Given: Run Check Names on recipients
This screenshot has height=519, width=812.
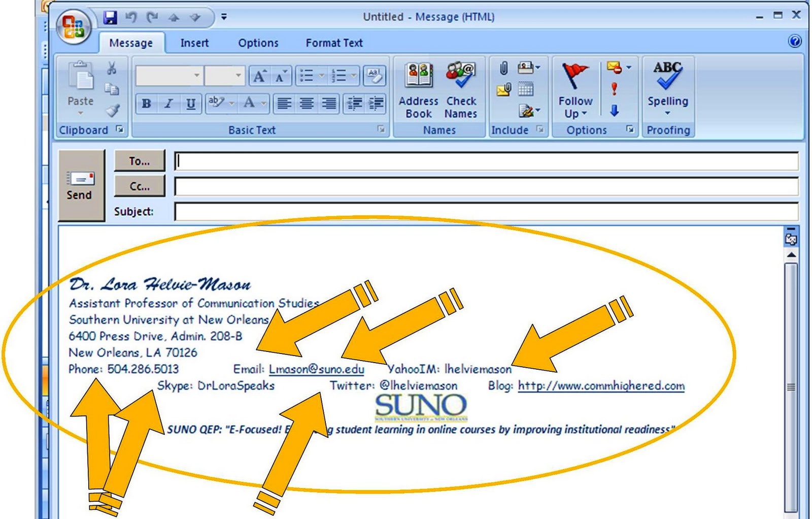Looking at the screenshot, I should 461,90.
